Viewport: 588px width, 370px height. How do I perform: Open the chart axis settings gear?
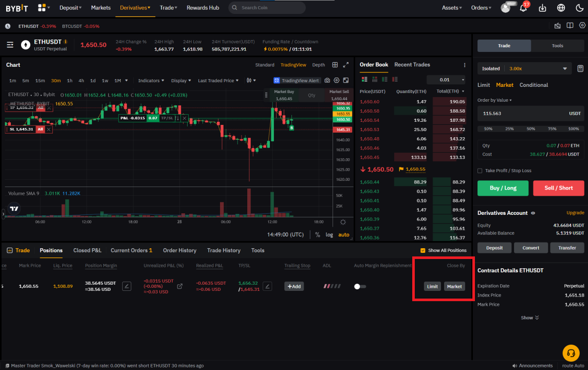point(343,223)
